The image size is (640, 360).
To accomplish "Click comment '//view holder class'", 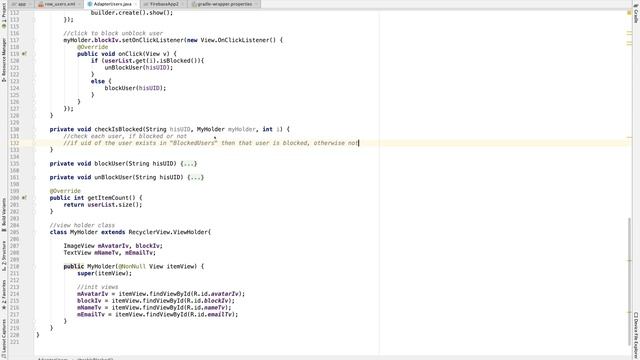I will click(82, 225).
